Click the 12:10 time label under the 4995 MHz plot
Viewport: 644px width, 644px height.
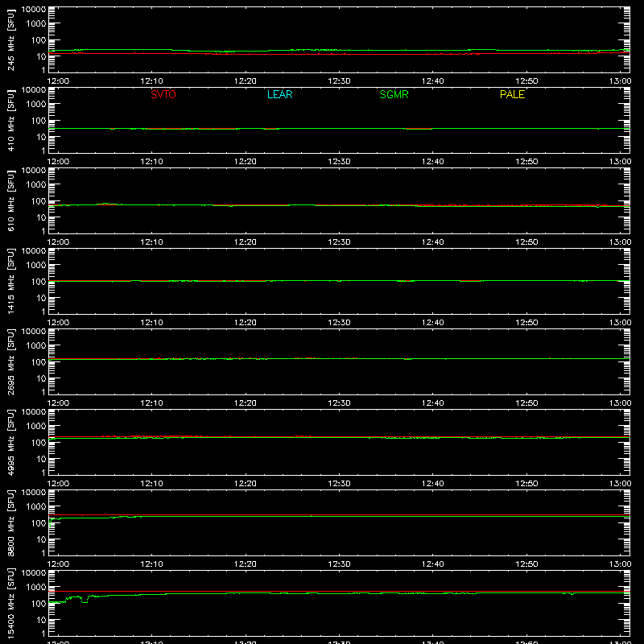tap(151, 484)
